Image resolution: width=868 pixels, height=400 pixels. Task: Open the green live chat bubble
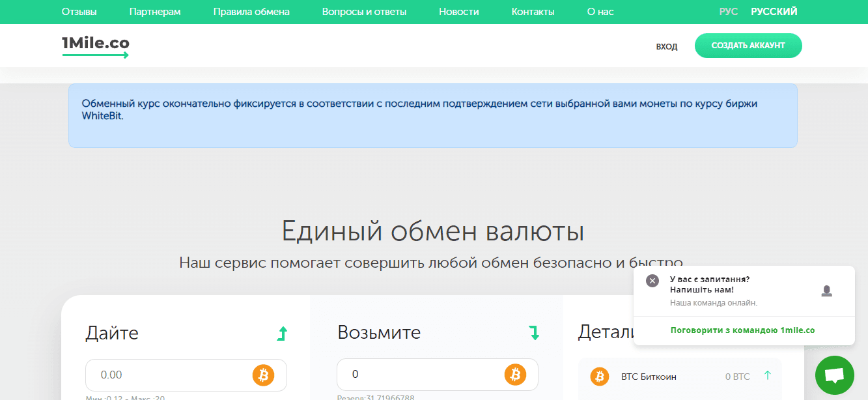pyautogui.click(x=834, y=375)
